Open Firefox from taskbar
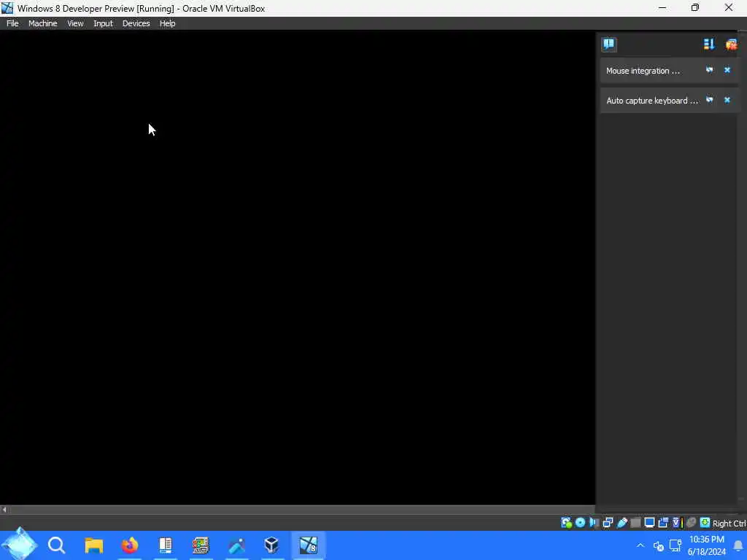 tap(130, 545)
